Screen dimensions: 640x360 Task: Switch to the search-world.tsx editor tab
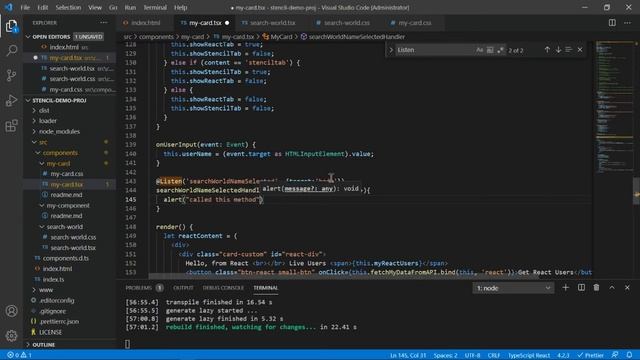point(273,23)
